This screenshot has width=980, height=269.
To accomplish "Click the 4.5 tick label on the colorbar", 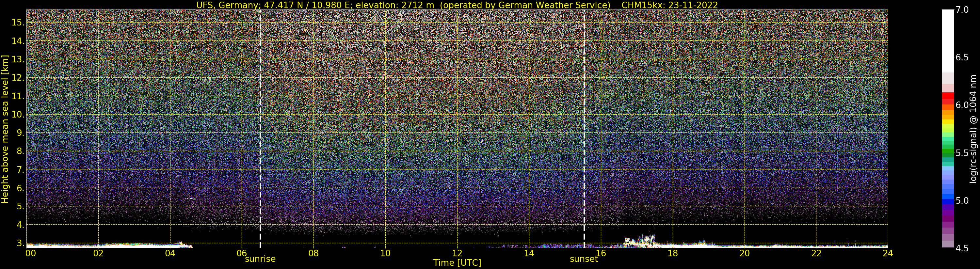I will 962,248.
